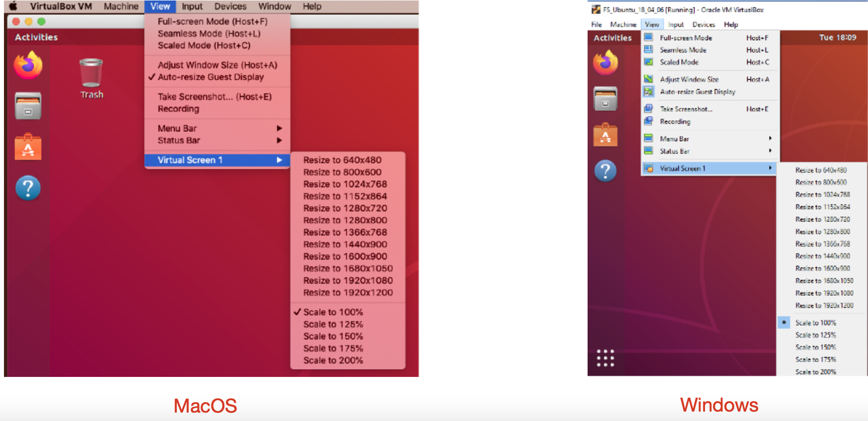Toggle checked Auto-resize Guest Display in macOS menu
868x421 pixels.
tap(211, 77)
